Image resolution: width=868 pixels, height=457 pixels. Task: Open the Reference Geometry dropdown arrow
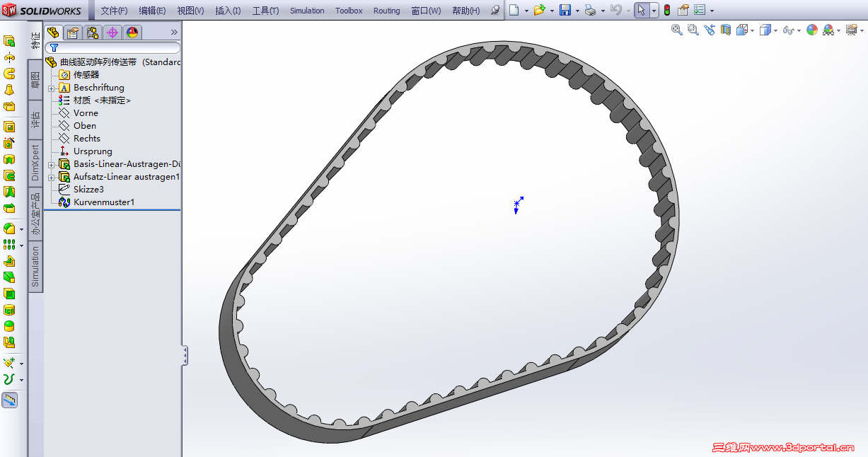pyautogui.click(x=21, y=364)
